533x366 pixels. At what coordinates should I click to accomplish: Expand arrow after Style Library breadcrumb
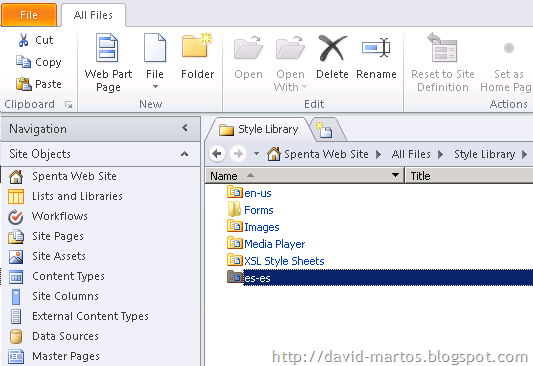click(525, 155)
